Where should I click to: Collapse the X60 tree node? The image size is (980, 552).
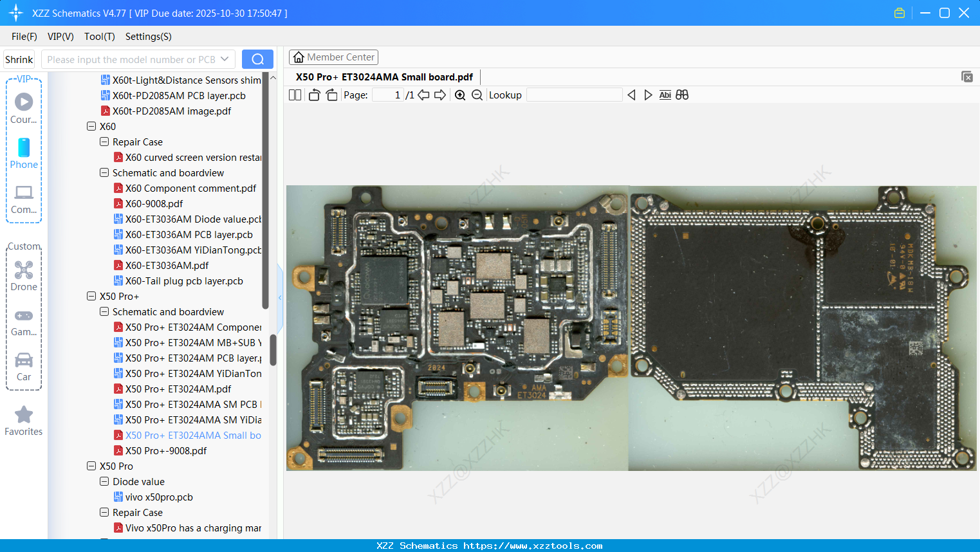tap(91, 126)
